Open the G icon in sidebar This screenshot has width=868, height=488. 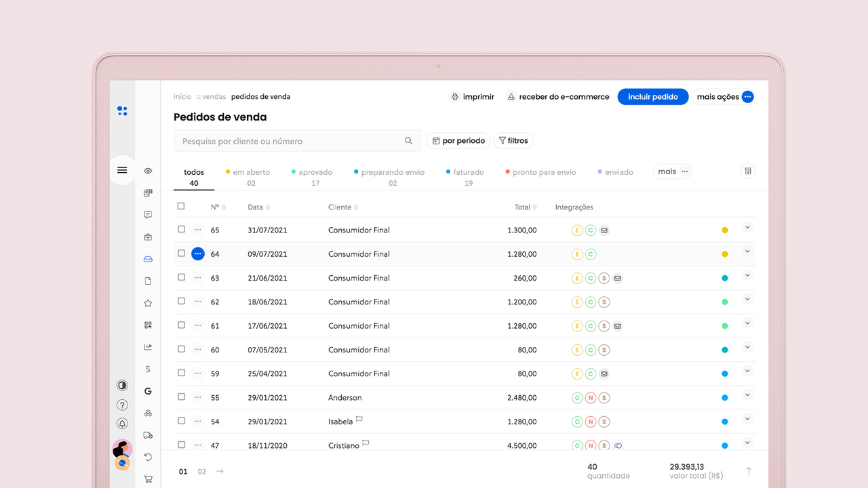[148, 391]
